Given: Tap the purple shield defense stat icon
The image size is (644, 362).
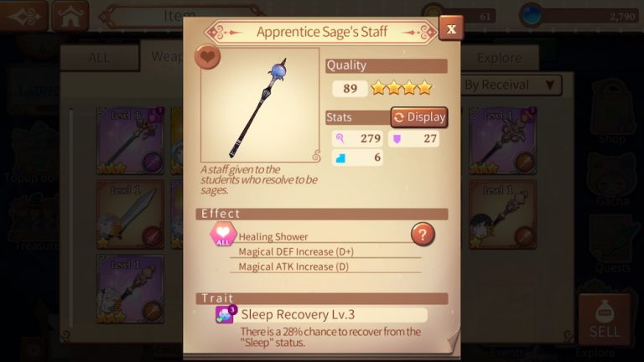Looking at the screenshot, I should (397, 139).
